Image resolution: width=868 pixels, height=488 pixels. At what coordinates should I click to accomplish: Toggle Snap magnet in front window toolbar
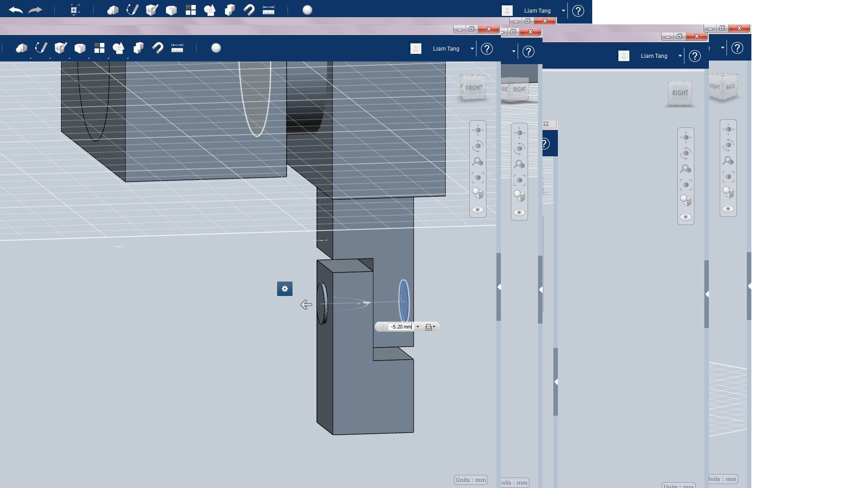point(157,48)
